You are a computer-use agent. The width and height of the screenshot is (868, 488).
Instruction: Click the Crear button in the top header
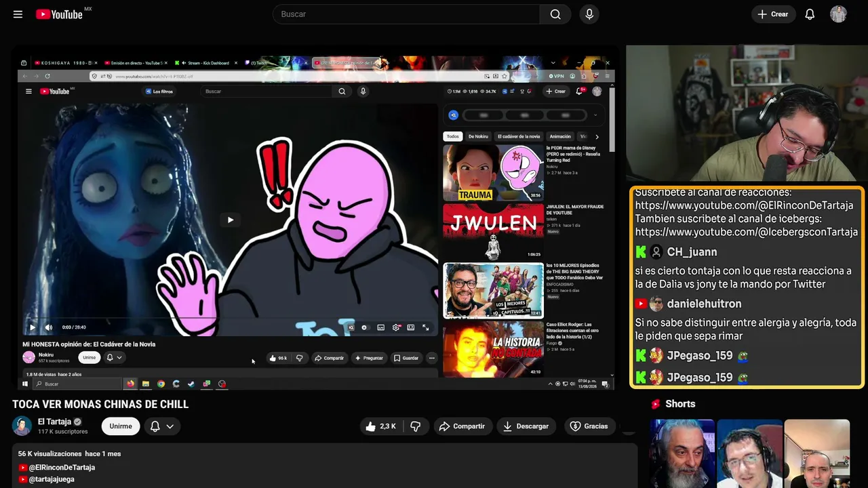773,14
